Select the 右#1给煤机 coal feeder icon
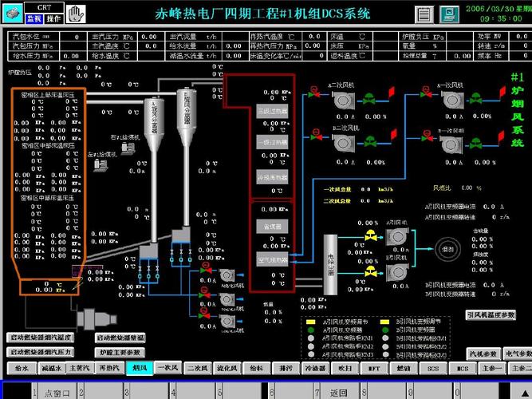This screenshot has width=532, height=399. pyautogui.click(x=128, y=148)
